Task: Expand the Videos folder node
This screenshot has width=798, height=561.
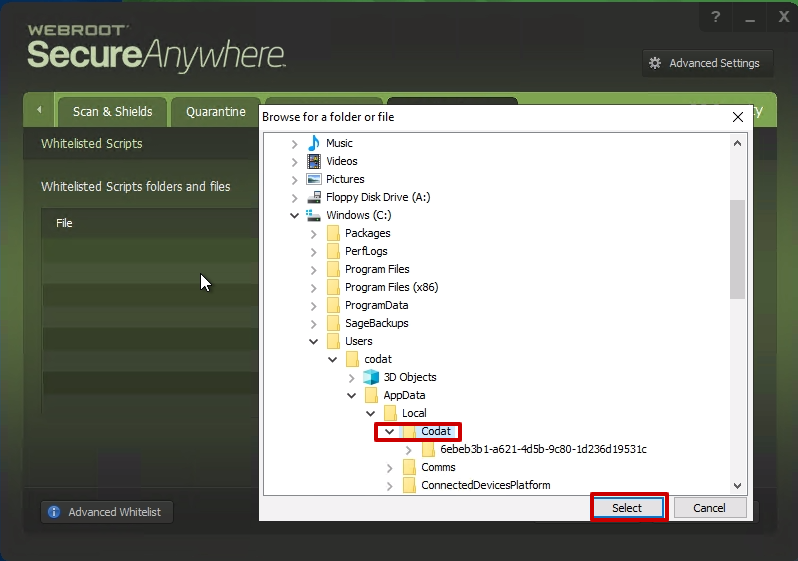Action: pyautogui.click(x=294, y=162)
